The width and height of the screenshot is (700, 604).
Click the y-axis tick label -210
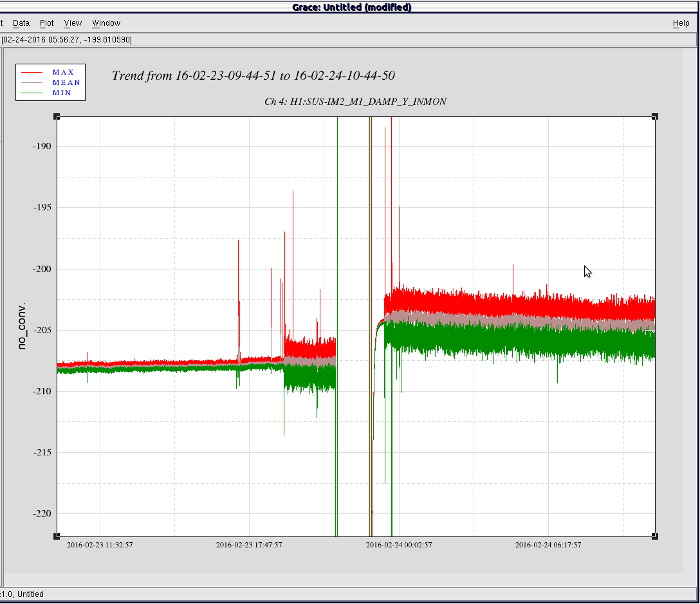click(42, 392)
